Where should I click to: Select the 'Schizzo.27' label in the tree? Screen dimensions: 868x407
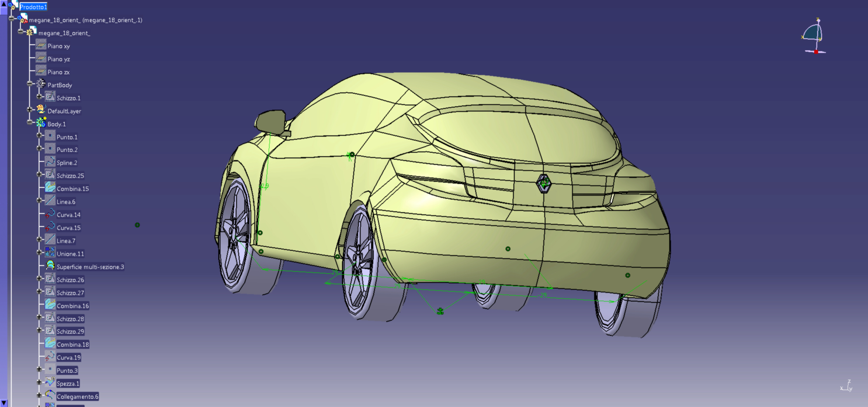[x=70, y=293]
